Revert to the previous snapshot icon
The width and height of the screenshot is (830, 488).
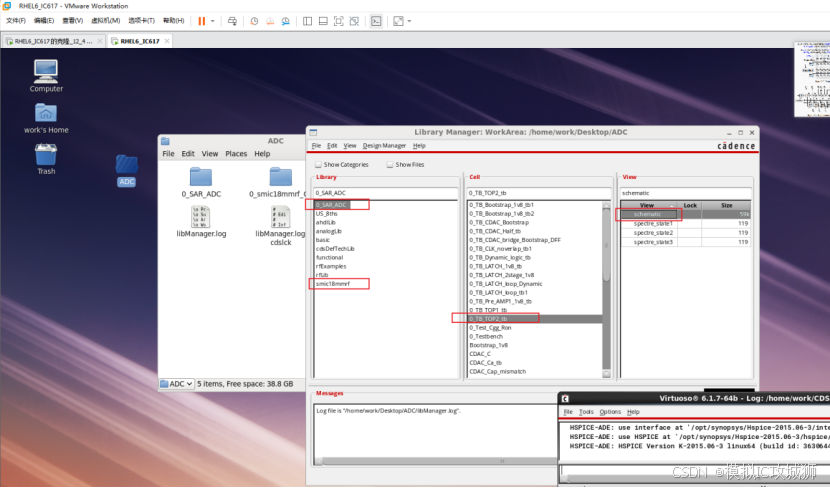270,21
